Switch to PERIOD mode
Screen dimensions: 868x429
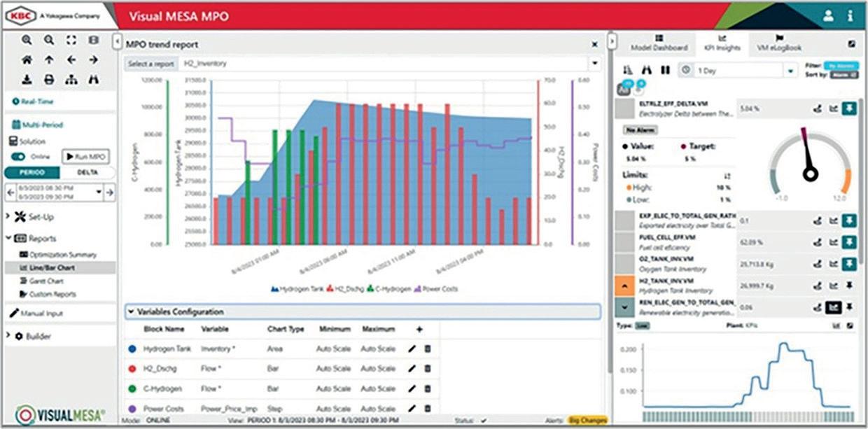click(x=31, y=172)
